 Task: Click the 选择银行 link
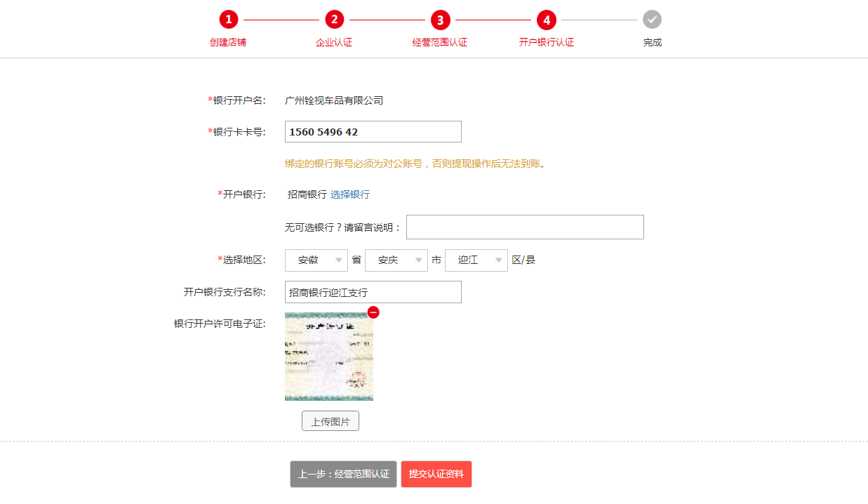350,194
